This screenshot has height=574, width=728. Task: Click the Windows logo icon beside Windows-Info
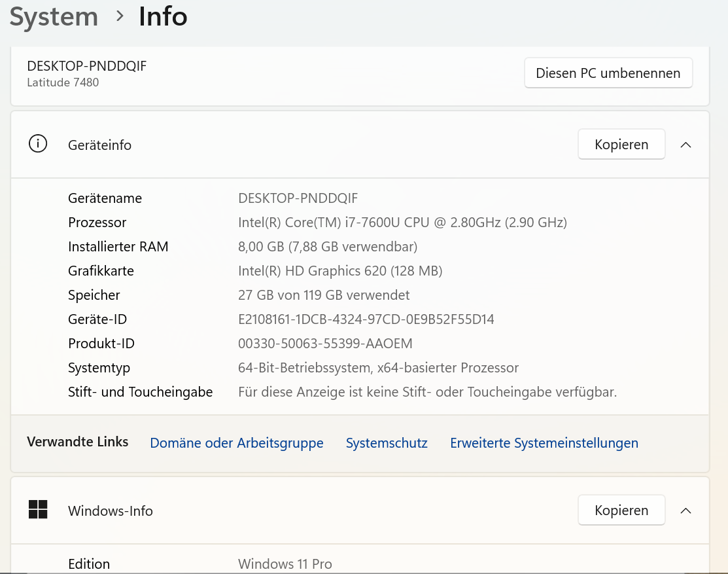(38, 509)
